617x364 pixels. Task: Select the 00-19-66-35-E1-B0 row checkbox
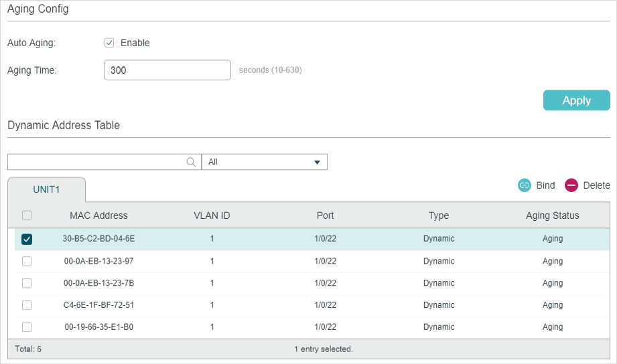coord(27,327)
